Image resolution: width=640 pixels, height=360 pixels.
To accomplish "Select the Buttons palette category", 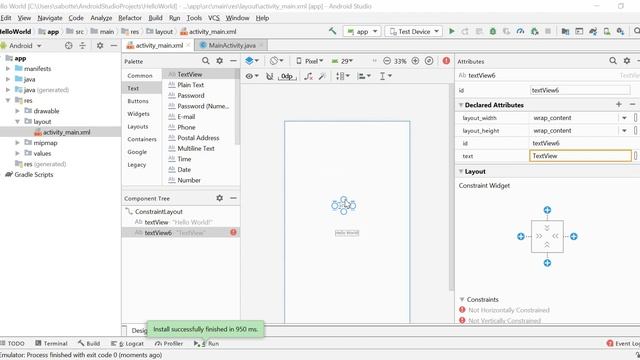I will coord(138,101).
